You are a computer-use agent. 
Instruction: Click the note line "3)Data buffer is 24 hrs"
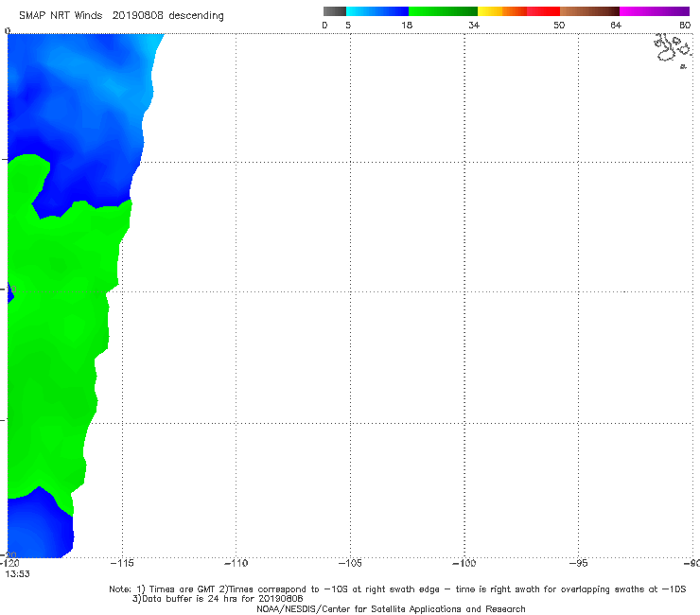pyautogui.click(x=218, y=599)
